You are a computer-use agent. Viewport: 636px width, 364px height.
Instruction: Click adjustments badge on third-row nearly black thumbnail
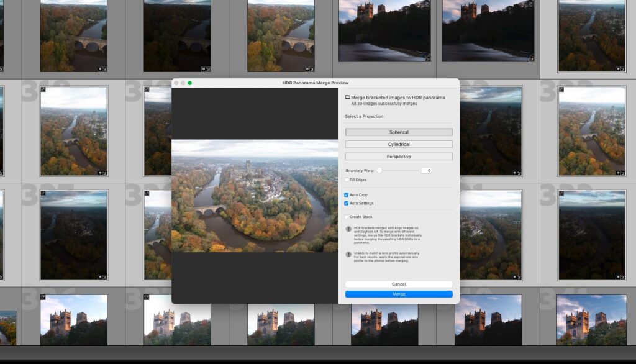[622, 277]
